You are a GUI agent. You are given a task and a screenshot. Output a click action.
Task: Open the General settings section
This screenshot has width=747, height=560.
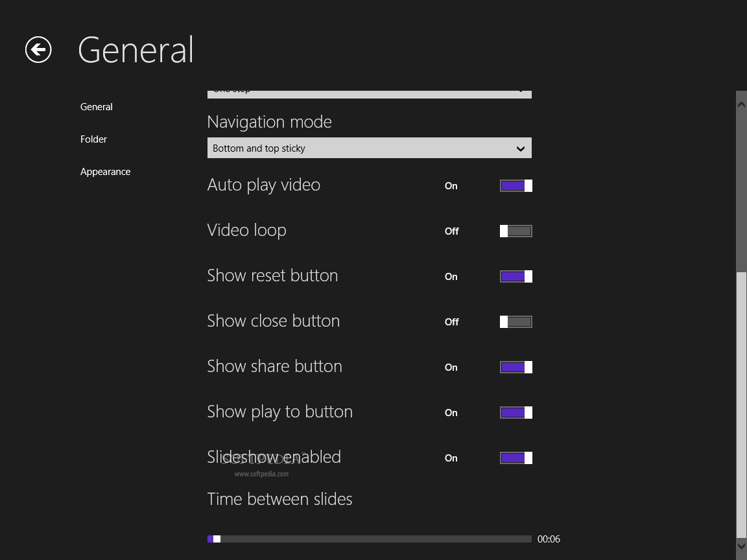pos(96,107)
